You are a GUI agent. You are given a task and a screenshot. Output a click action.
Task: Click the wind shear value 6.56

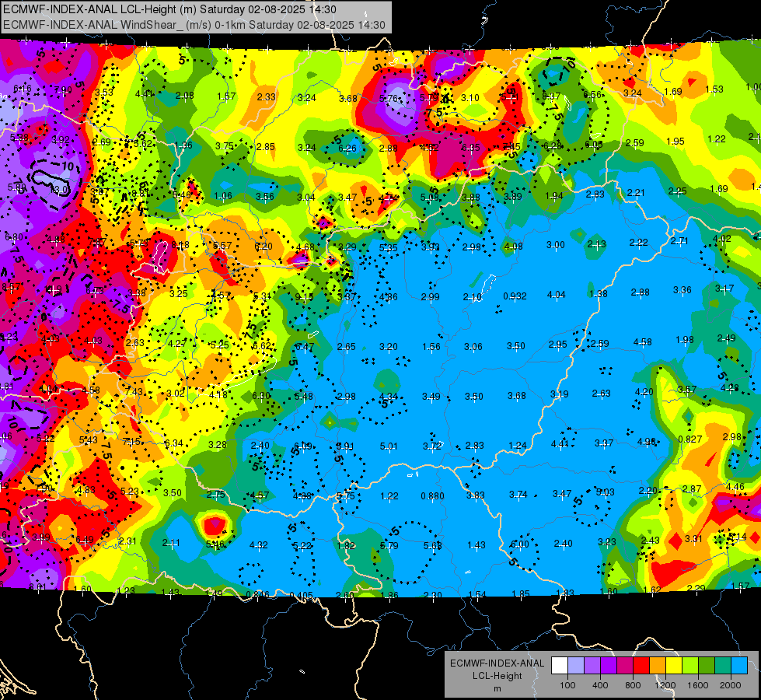pyautogui.click(x=592, y=95)
